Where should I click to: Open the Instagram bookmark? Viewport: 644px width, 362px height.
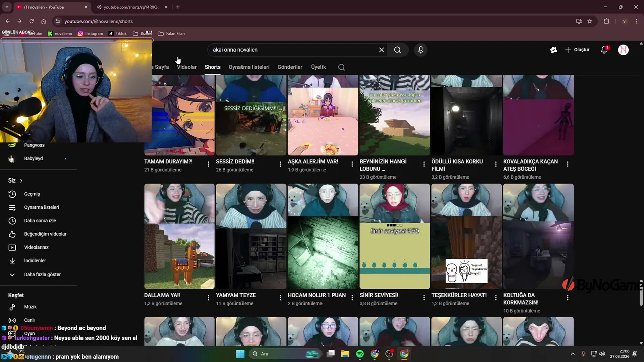click(x=91, y=34)
